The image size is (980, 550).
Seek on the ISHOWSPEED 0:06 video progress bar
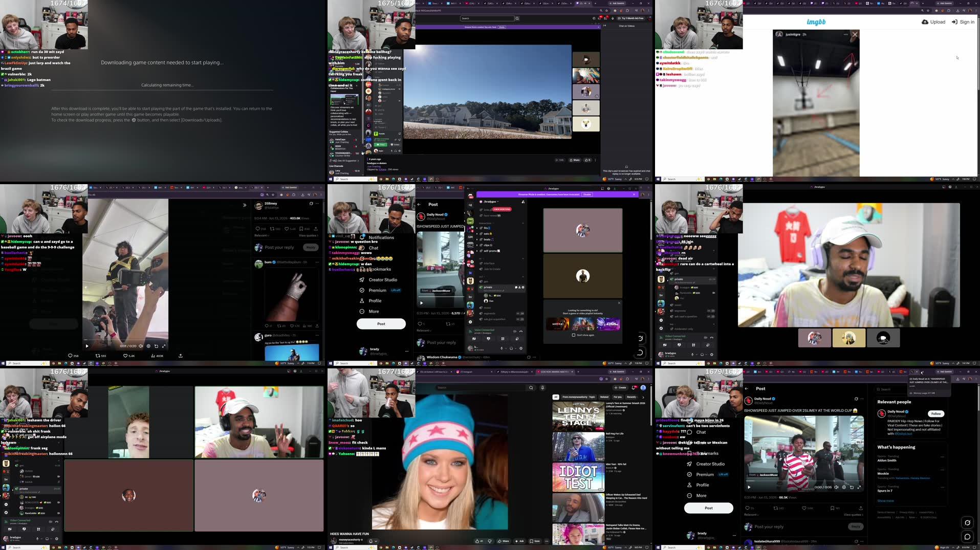(x=804, y=482)
